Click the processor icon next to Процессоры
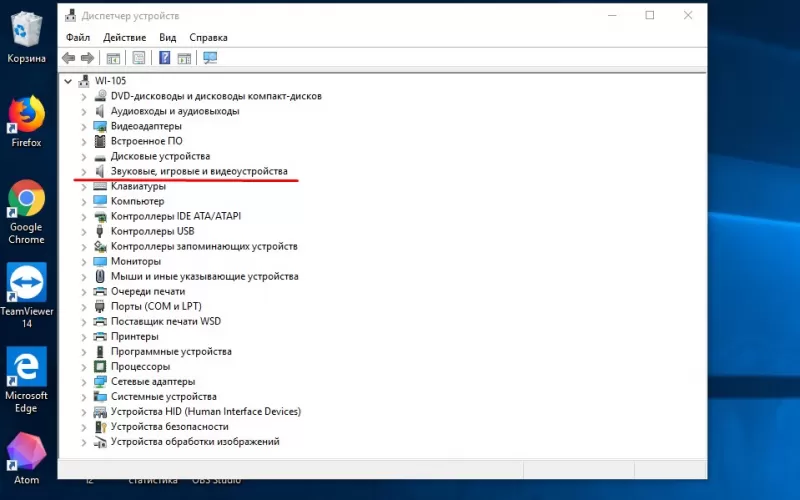800x500 pixels. click(100, 366)
